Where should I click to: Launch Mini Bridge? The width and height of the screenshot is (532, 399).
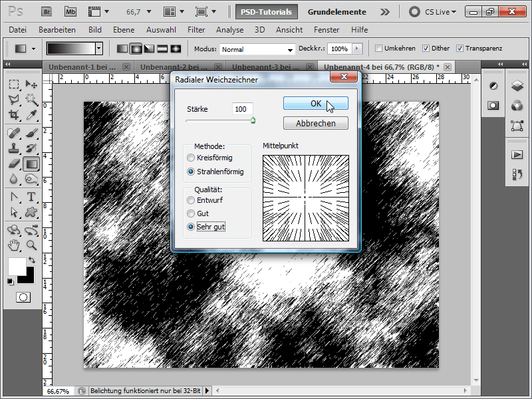pos(70,12)
